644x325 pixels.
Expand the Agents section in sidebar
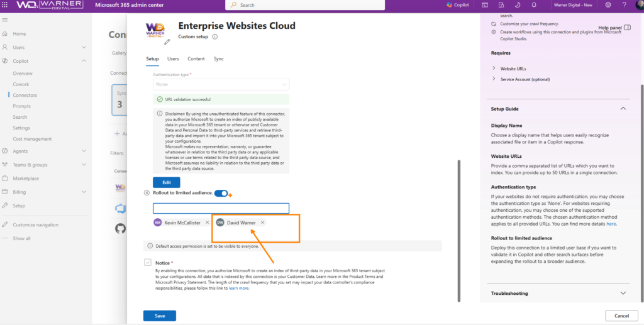click(84, 151)
